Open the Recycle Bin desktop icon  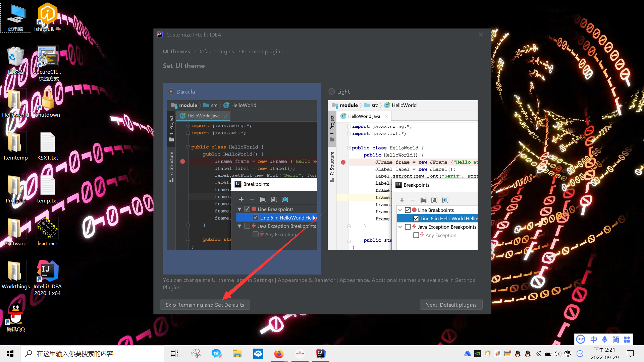(x=15, y=56)
